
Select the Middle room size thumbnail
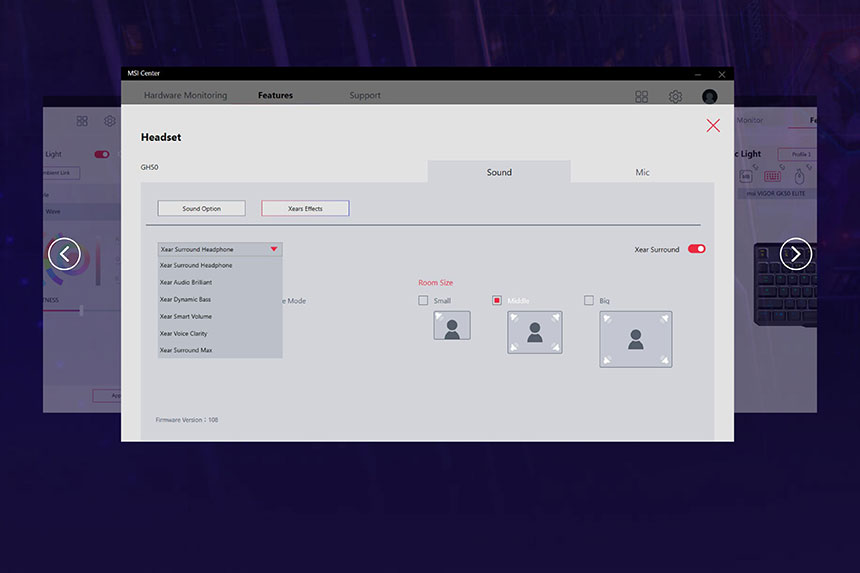[x=535, y=332]
